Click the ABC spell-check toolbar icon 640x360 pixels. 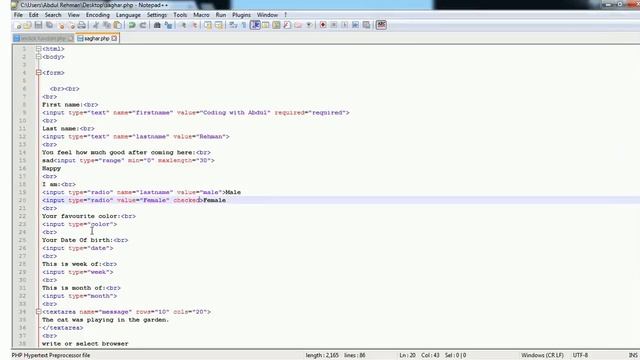[x=381, y=25]
